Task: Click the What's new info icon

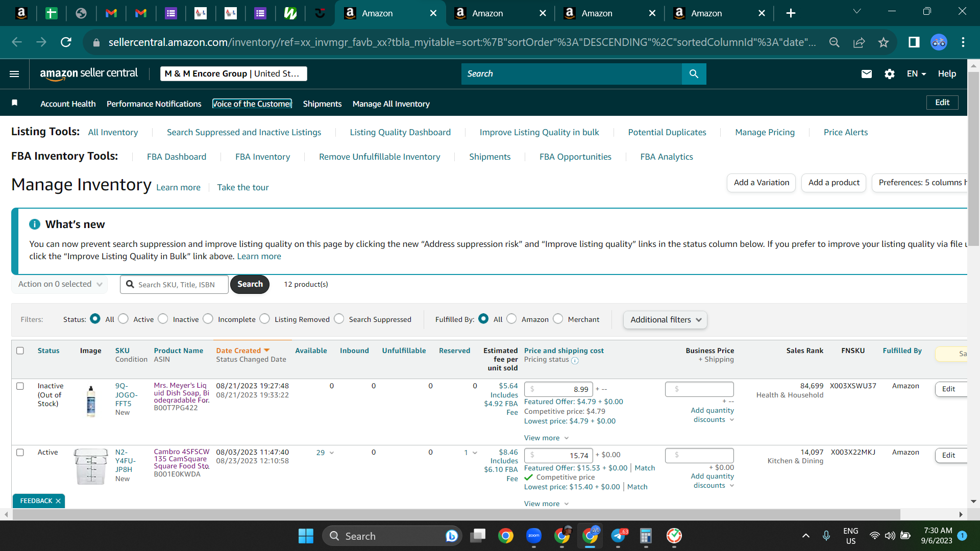Action: point(35,224)
